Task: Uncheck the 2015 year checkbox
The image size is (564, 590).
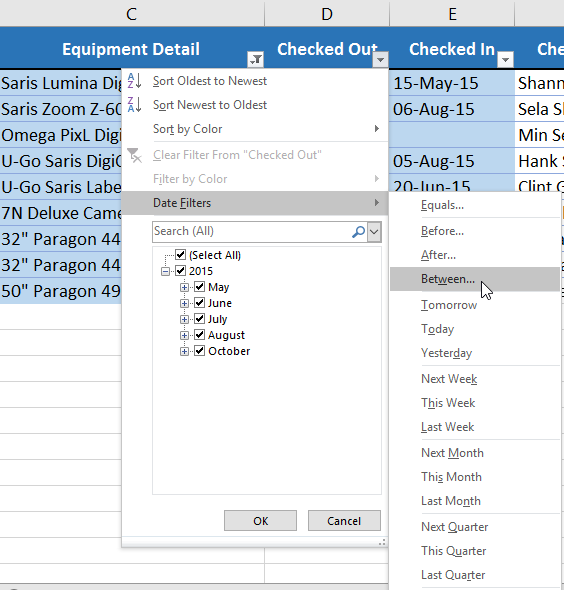Action: (181, 271)
